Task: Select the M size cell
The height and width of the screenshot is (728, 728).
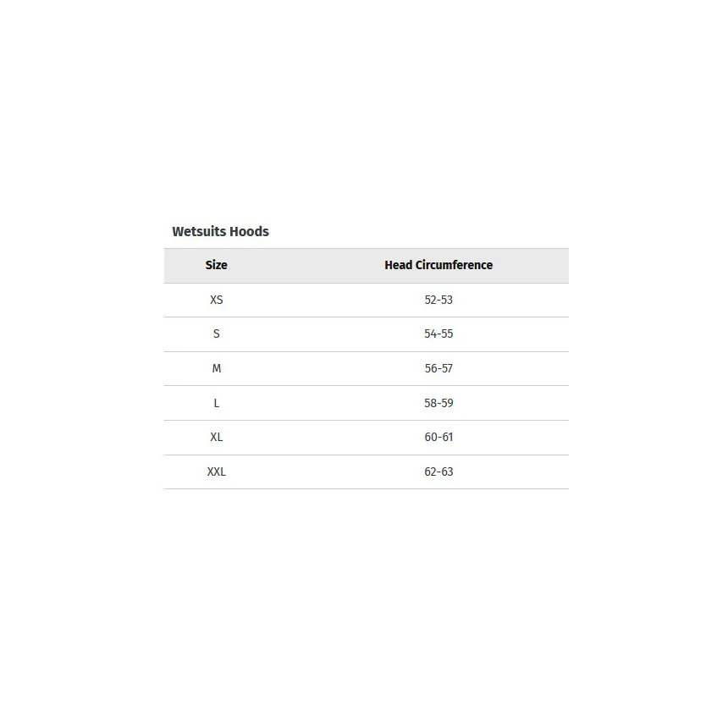Action: 217,368
